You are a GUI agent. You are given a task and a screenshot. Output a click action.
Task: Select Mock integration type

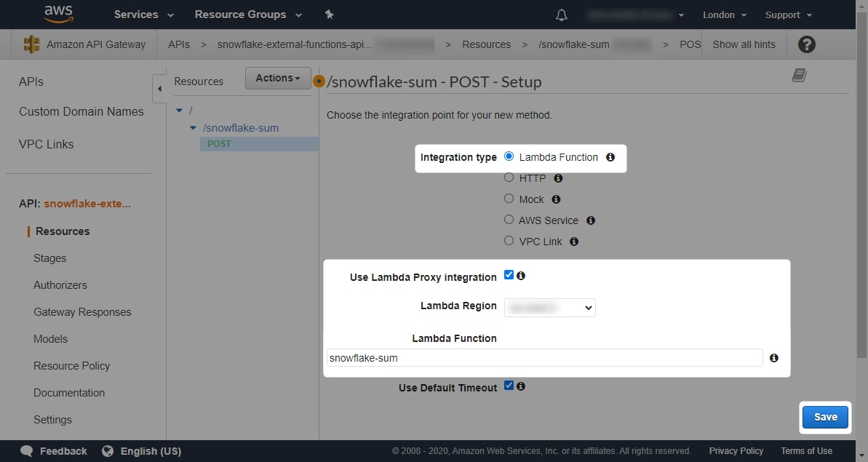coord(509,199)
